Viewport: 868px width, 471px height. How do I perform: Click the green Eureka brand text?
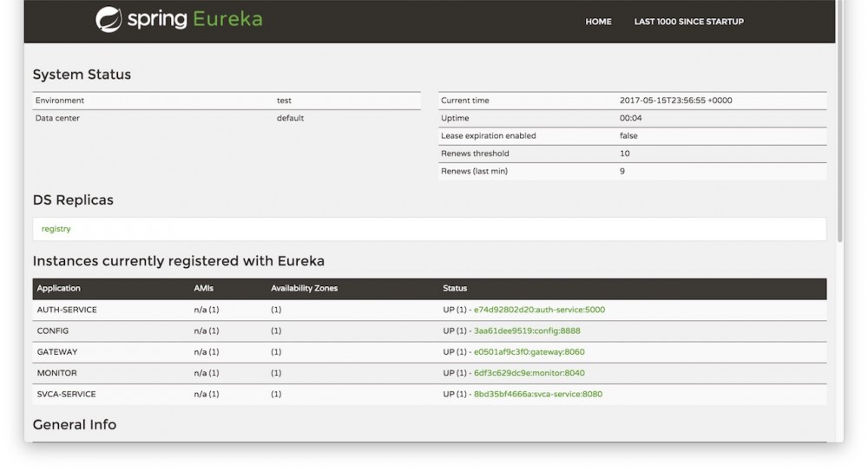pos(227,19)
